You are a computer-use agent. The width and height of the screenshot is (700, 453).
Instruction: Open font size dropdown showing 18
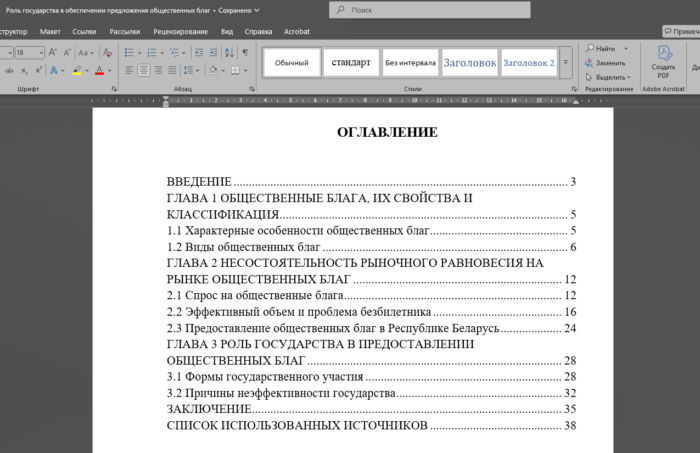(x=41, y=53)
